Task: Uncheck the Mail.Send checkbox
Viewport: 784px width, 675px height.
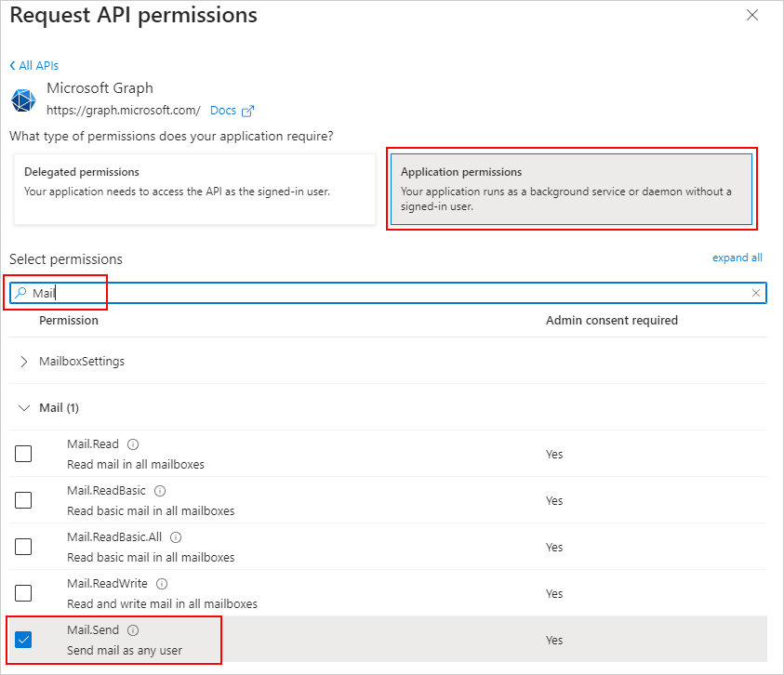Action: [x=22, y=639]
